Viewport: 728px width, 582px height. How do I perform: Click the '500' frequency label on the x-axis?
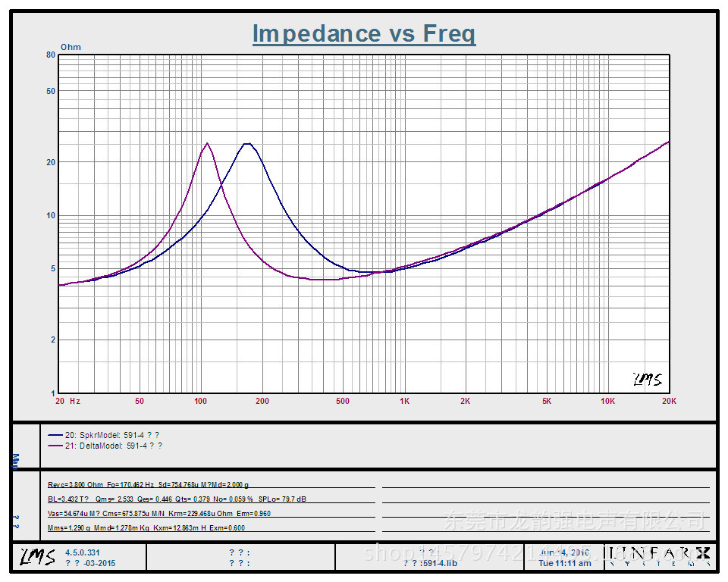tap(343, 401)
